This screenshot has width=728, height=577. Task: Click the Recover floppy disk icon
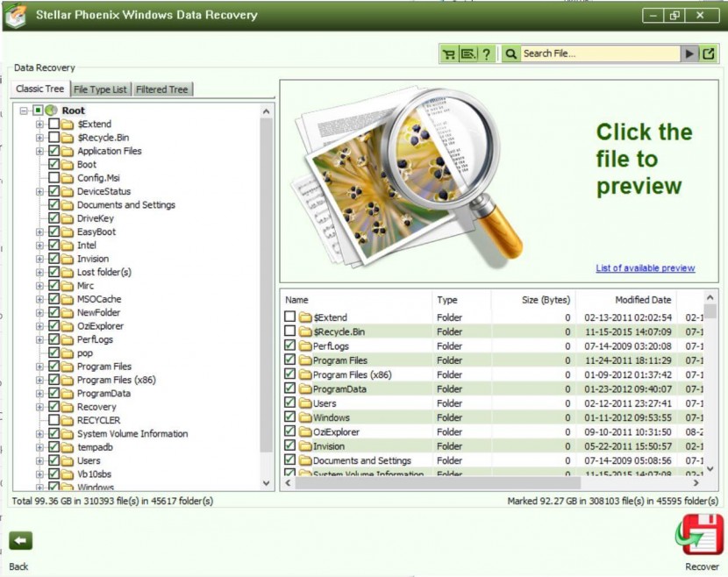click(x=700, y=535)
